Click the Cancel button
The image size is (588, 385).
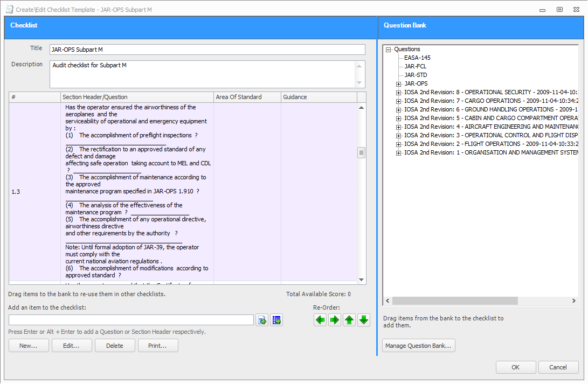point(558,367)
